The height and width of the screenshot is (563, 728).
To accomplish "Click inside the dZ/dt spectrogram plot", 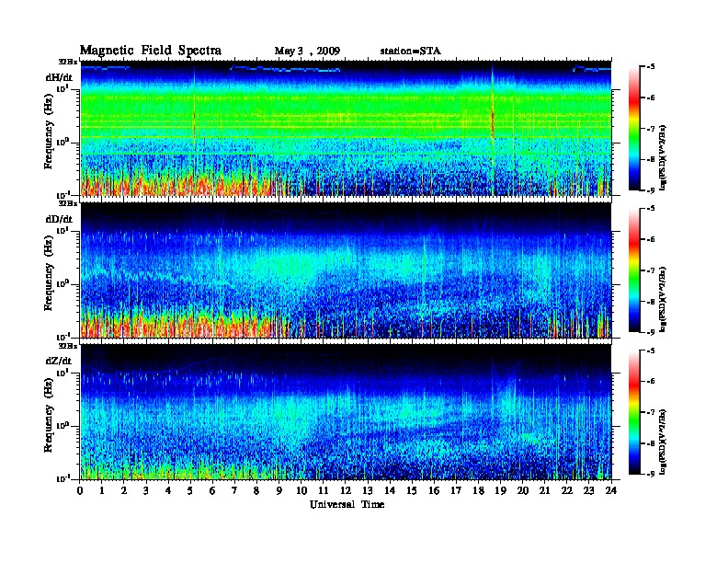I will pyautogui.click(x=346, y=411).
